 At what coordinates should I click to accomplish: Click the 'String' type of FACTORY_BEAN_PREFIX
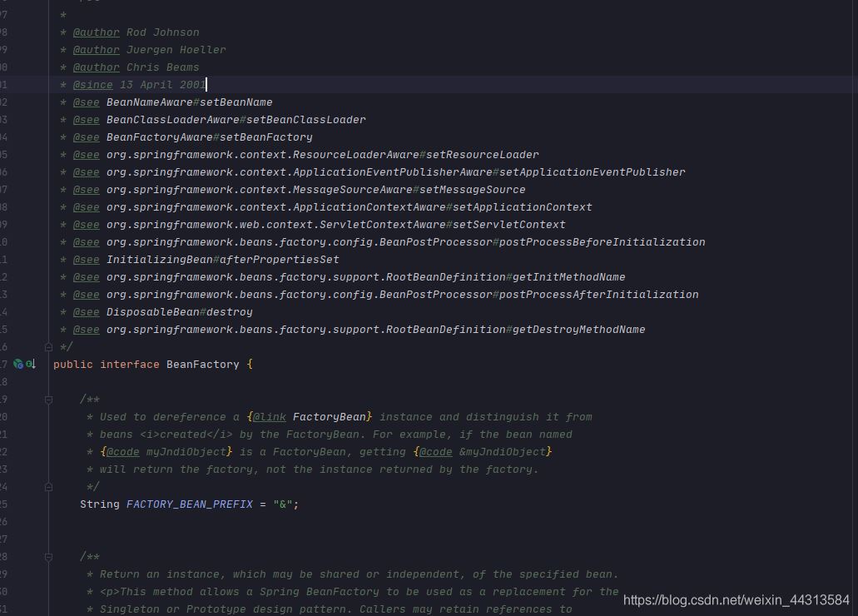click(x=100, y=504)
